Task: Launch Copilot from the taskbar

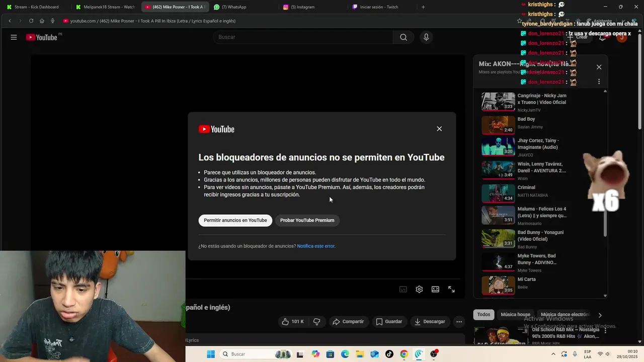Action: click(x=315, y=354)
